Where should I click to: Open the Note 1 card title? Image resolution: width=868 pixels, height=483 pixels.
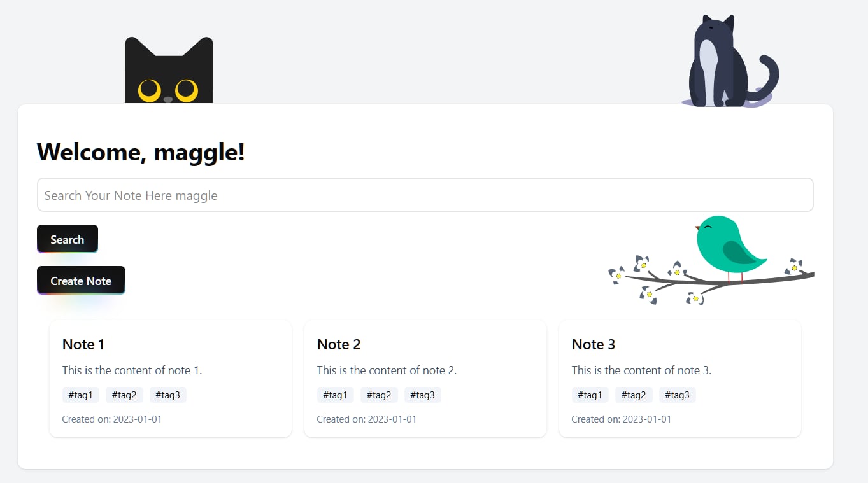(83, 344)
